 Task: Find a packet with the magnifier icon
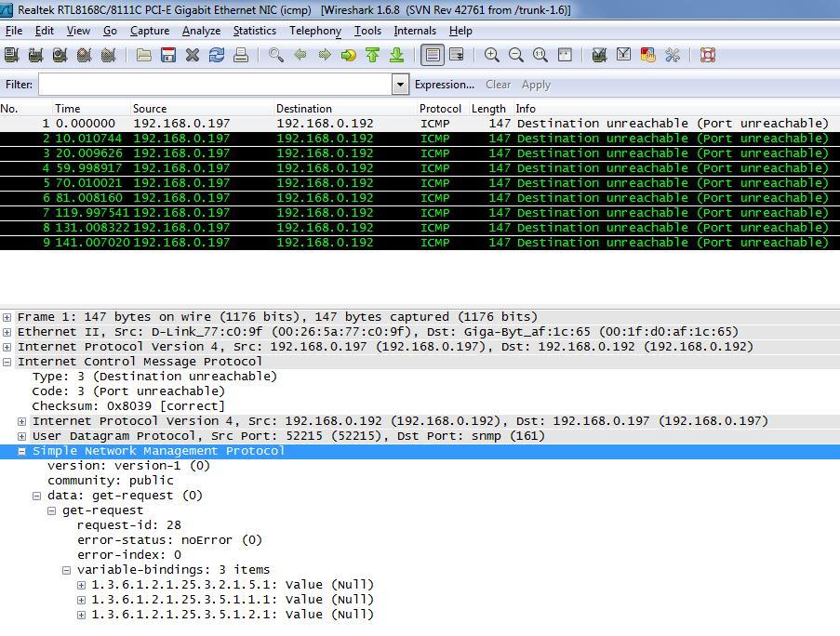click(276, 55)
